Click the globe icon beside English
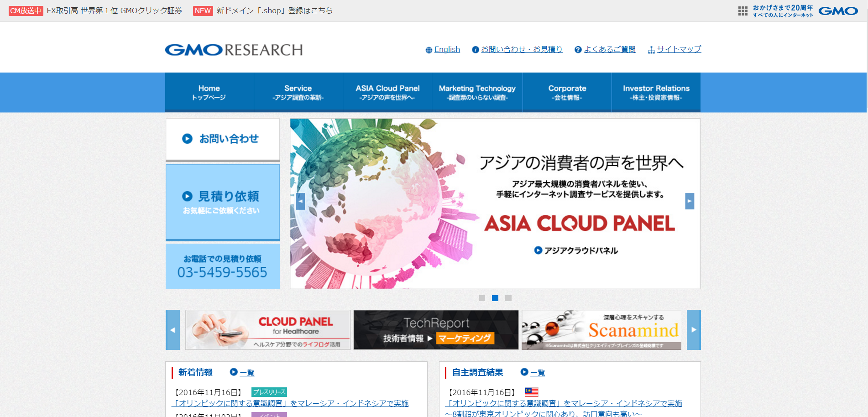Image resolution: width=868 pixels, height=417 pixels. pyautogui.click(x=429, y=50)
